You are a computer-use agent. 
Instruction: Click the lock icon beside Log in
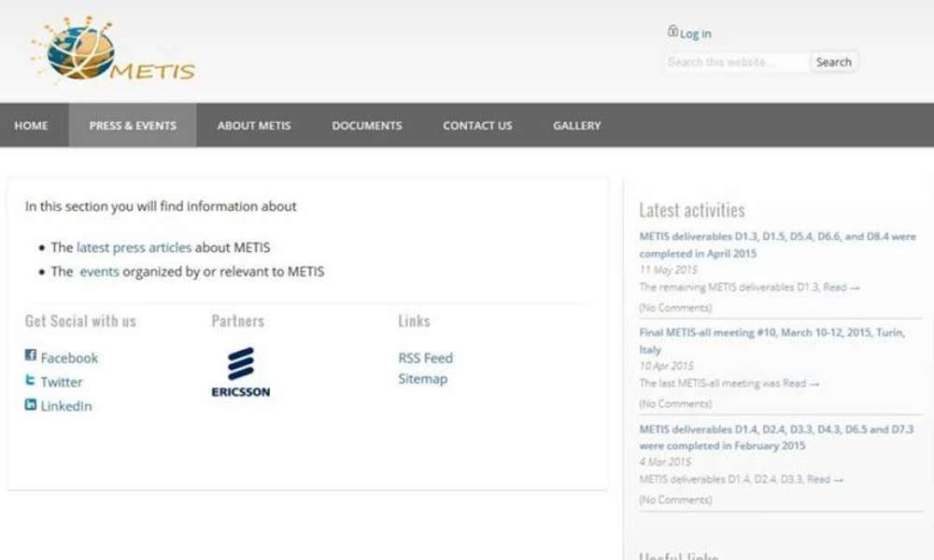tap(672, 32)
